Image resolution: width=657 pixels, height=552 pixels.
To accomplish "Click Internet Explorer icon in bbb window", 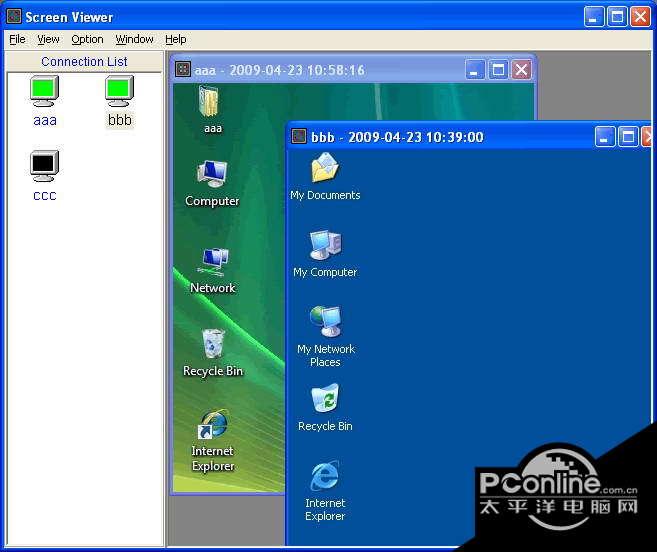I will 325,476.
